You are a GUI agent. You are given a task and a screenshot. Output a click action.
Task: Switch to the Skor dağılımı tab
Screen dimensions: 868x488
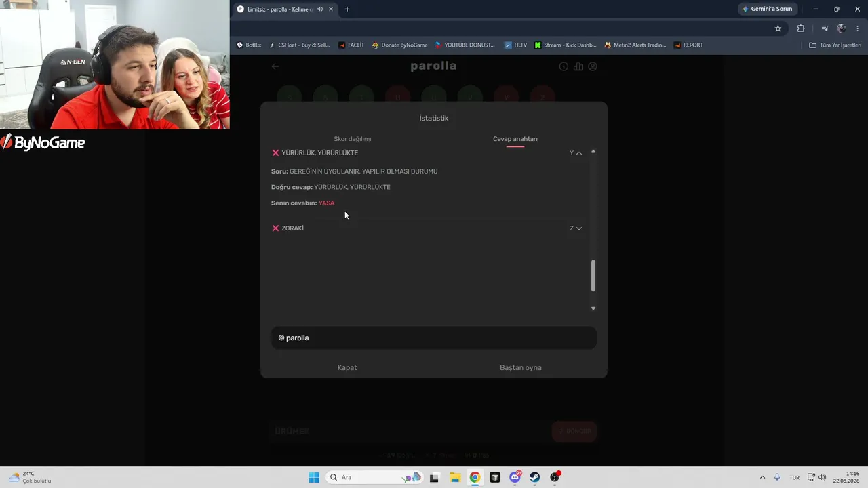tap(353, 139)
